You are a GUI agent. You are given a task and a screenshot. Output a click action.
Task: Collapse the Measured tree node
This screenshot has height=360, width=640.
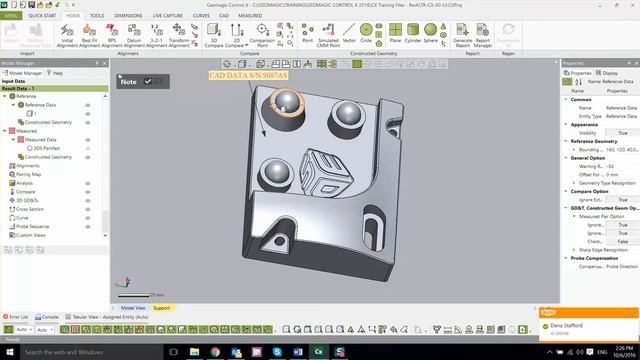[x=5, y=131]
